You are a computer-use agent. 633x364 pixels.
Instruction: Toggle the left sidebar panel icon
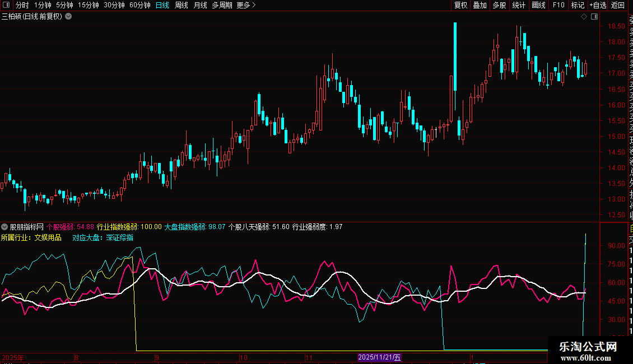[x=6, y=5]
